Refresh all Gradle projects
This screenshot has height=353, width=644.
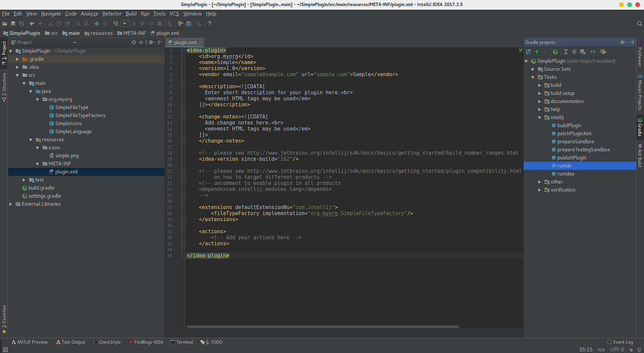click(528, 52)
